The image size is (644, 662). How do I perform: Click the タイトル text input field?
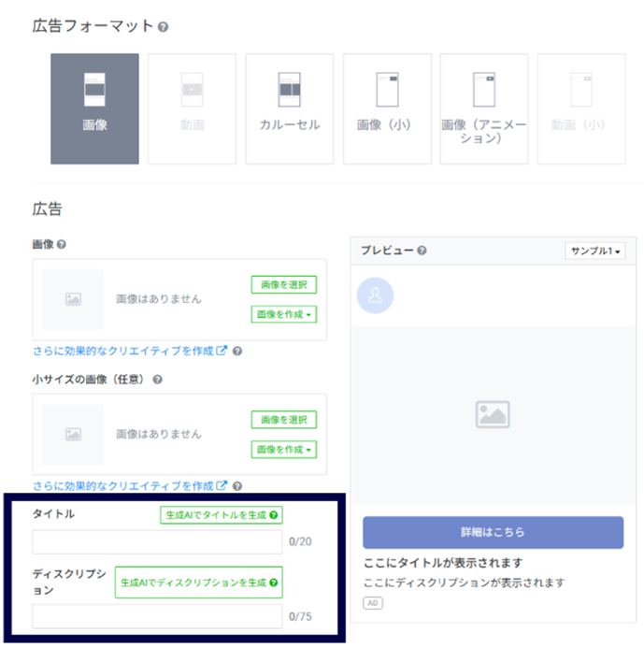point(157,542)
